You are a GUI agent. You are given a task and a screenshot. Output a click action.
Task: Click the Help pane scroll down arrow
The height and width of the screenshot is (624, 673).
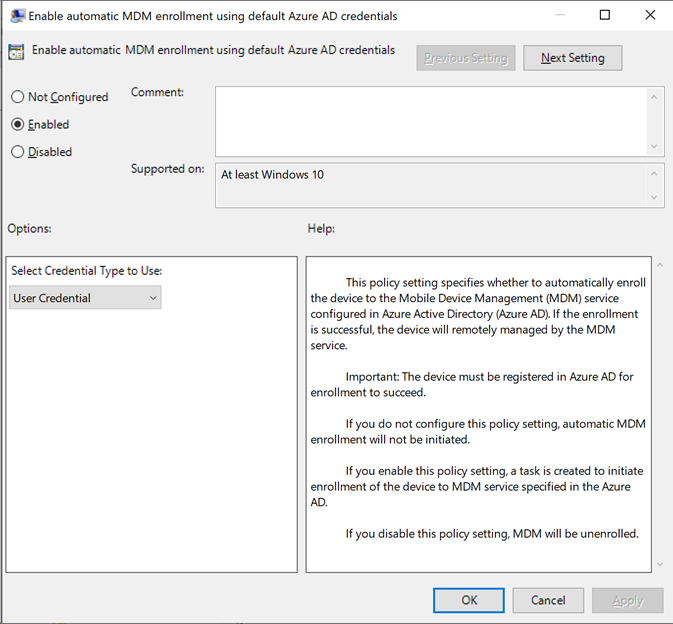(x=660, y=564)
